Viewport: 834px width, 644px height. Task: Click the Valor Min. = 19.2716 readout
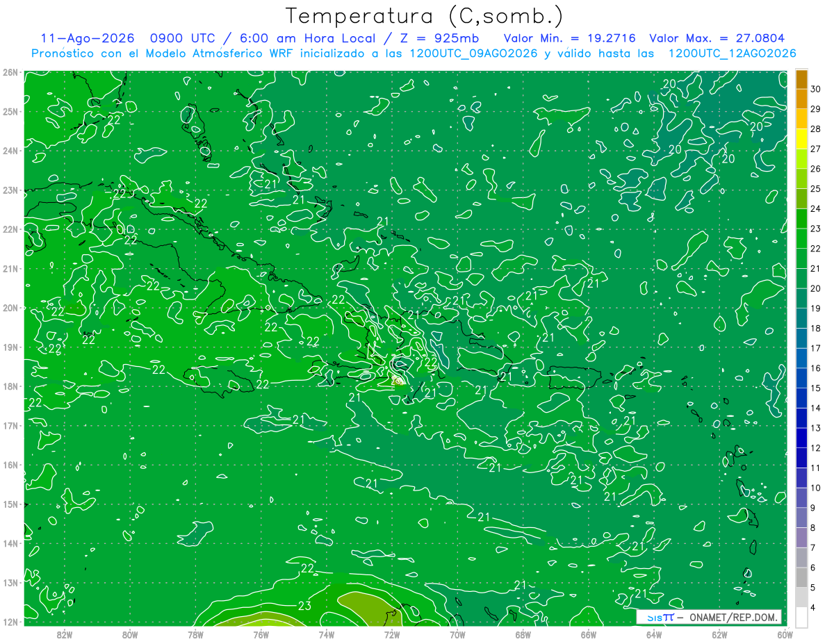(x=570, y=38)
